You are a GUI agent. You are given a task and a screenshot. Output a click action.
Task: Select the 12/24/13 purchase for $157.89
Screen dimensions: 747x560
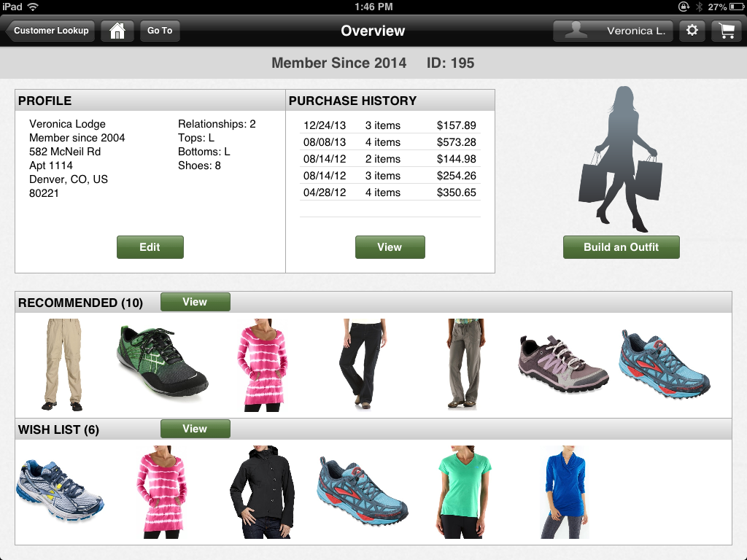(390, 125)
